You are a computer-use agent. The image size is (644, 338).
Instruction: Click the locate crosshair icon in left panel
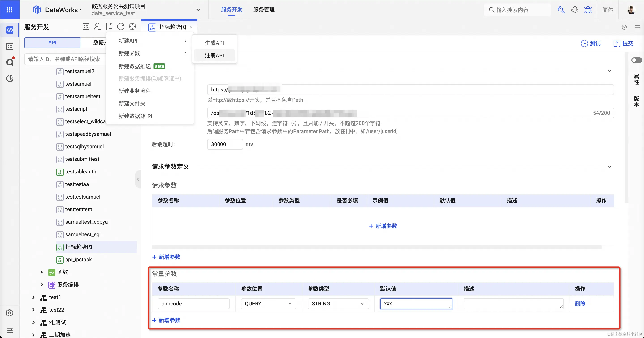(x=132, y=26)
